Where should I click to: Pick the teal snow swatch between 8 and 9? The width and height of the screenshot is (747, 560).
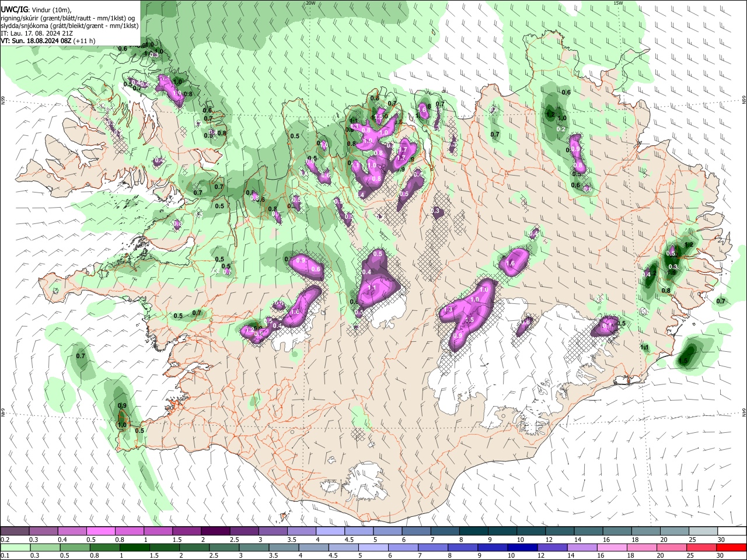[x=474, y=531]
